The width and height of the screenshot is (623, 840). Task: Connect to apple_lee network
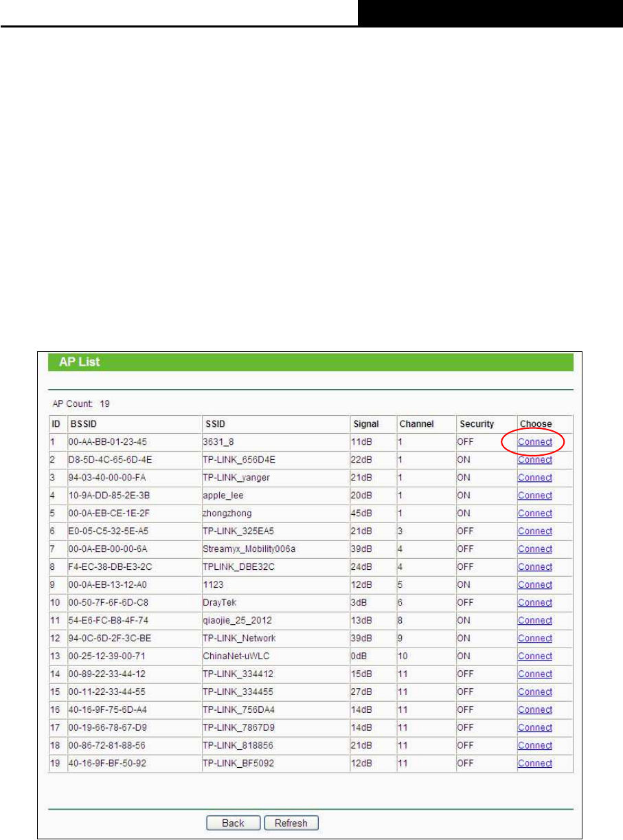[535, 496]
